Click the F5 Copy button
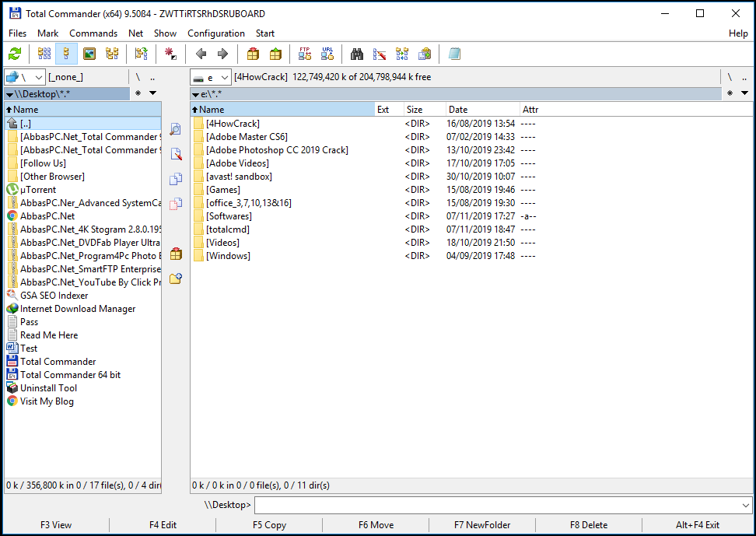756x536 pixels. point(269,525)
